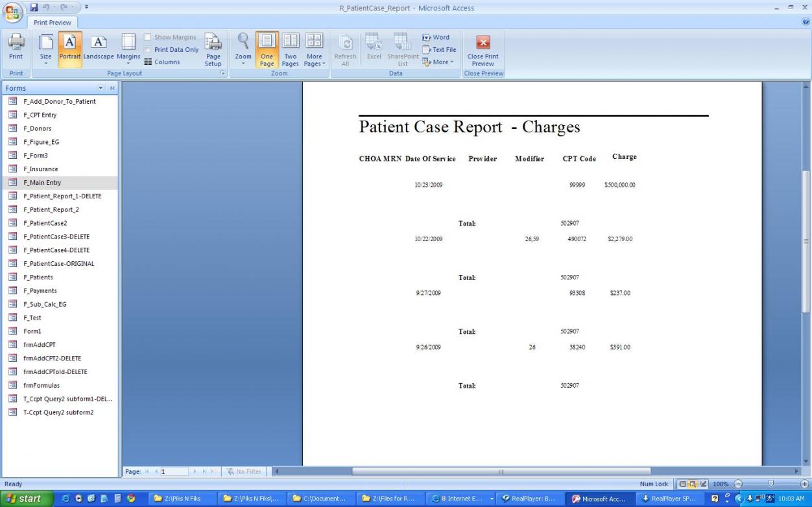Switch to Landscape orientation
The width and height of the screenshot is (812, 507).
click(99, 47)
